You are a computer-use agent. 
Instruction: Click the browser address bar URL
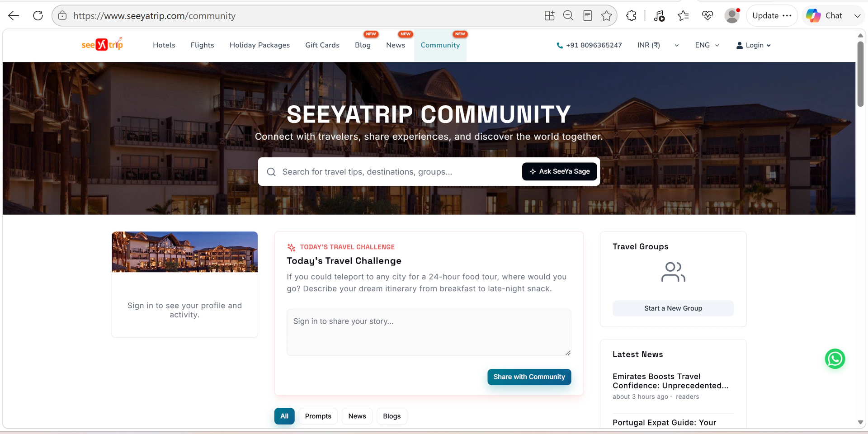pyautogui.click(x=154, y=16)
